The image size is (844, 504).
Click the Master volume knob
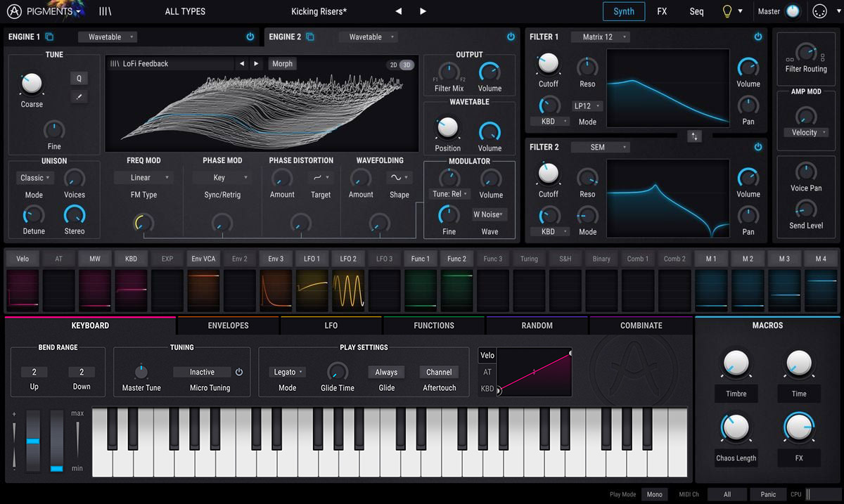tap(793, 11)
